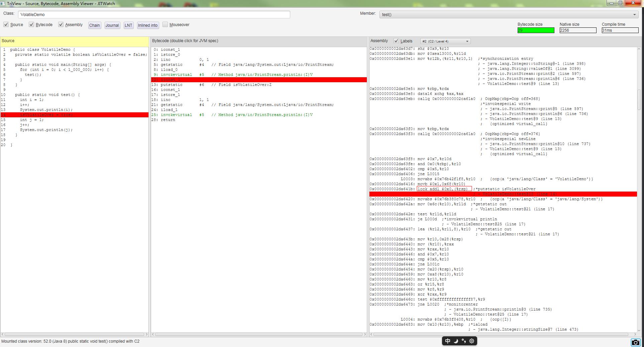Toggle the assembly Labels checkbox
Image resolution: width=644 pixels, height=347 pixels.
pyautogui.click(x=396, y=41)
